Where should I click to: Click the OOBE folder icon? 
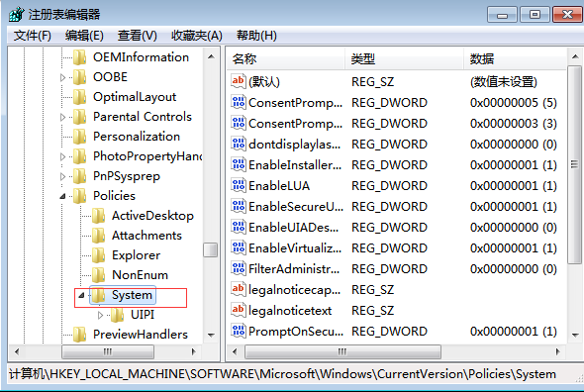click(x=80, y=77)
